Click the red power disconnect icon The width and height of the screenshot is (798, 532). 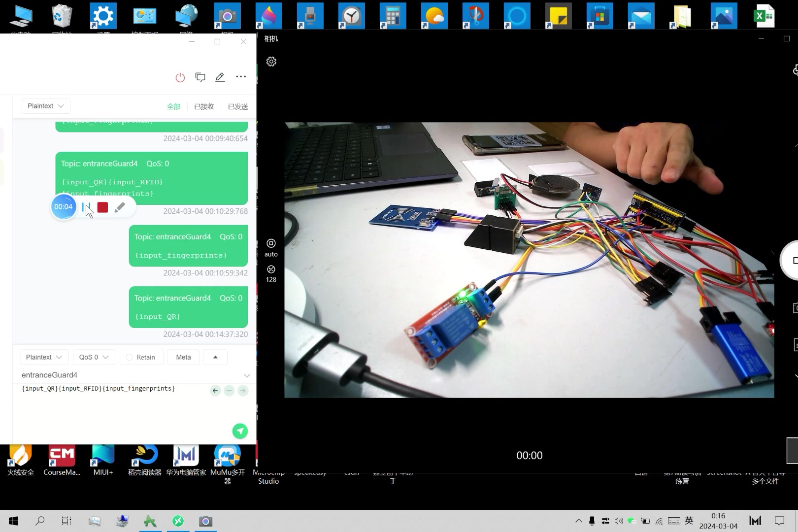point(180,77)
